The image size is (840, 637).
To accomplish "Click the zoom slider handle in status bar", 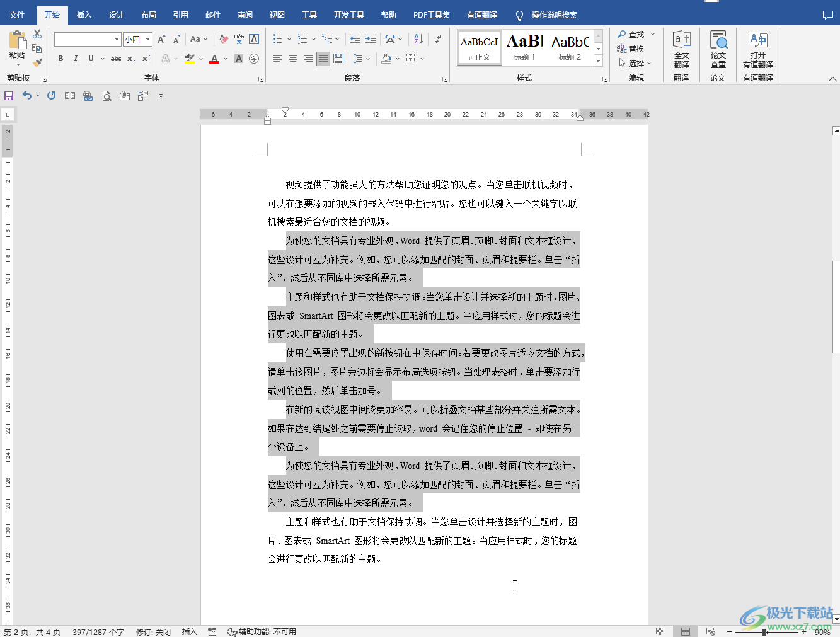I will point(764,631).
